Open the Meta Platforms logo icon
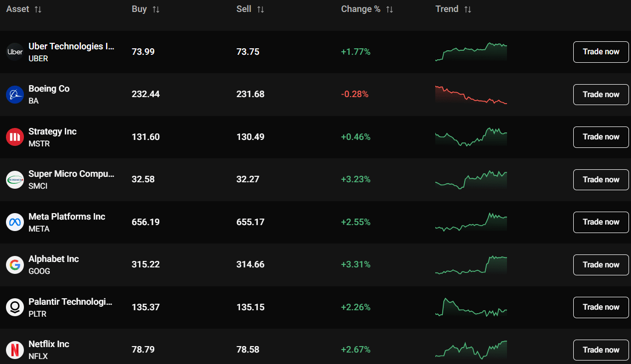This screenshot has height=364, width=631. pyautogui.click(x=15, y=222)
